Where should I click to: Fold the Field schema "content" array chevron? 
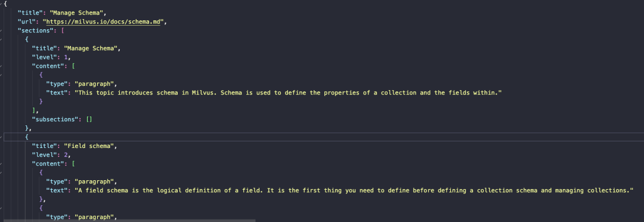tap(1, 164)
